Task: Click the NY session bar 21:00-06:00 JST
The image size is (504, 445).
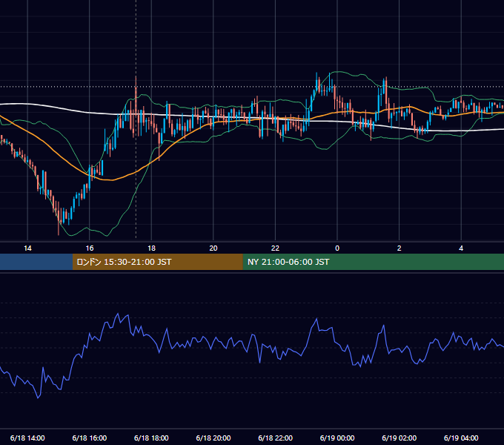Action: click(373, 262)
